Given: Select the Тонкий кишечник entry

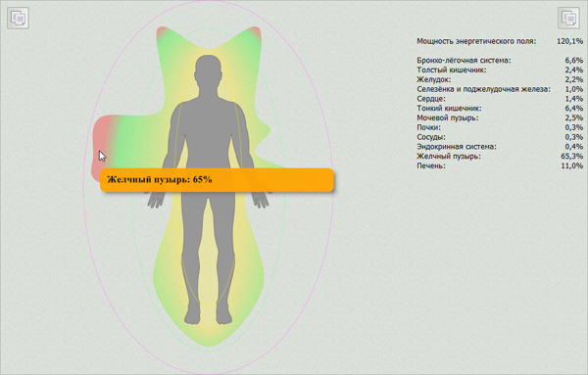Looking at the screenshot, I should point(500,109).
